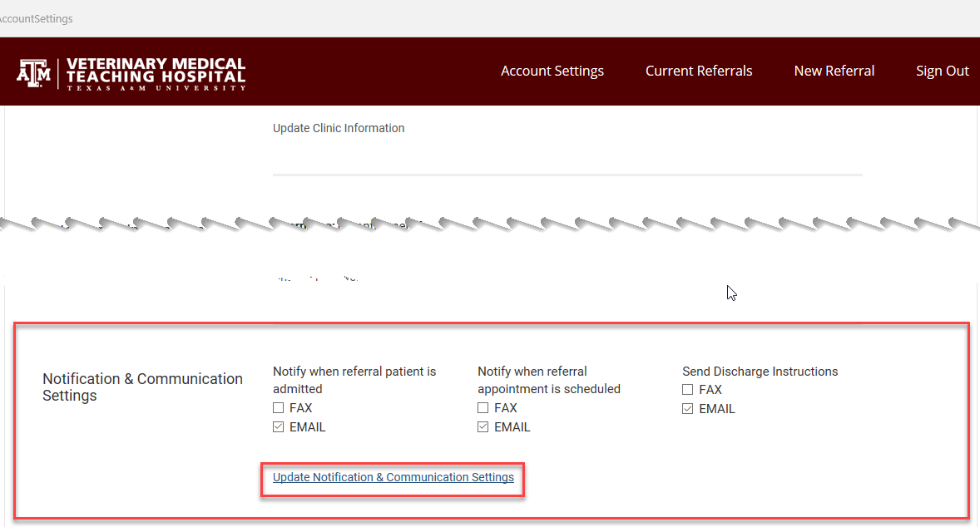Open the Update Clinic Information link
Image resolution: width=980 pixels, height=527 pixels.
click(338, 128)
